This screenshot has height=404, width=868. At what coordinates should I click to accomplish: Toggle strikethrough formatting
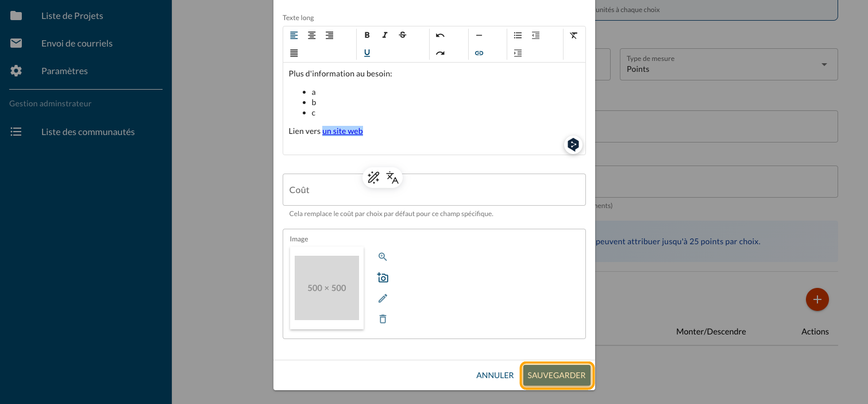(x=403, y=35)
